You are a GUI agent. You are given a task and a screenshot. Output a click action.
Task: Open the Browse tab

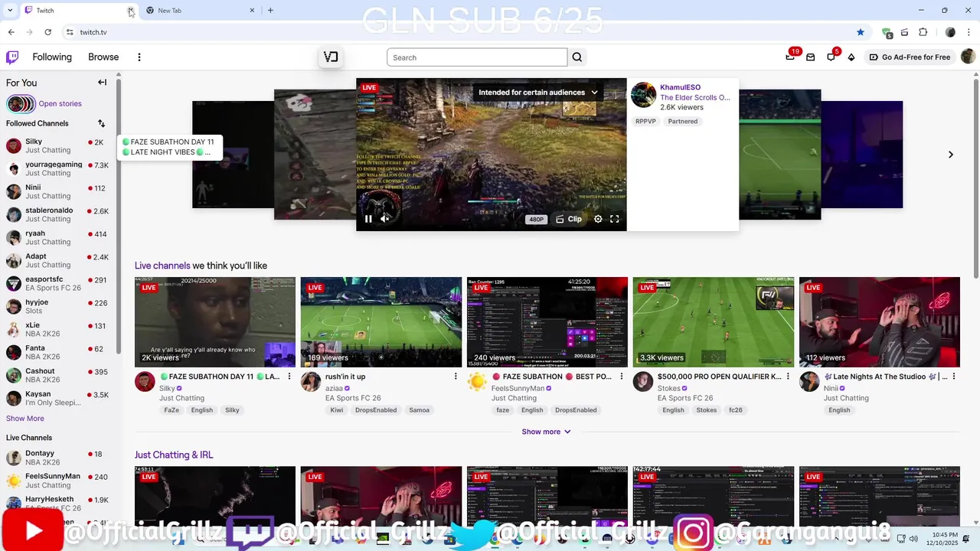(103, 57)
